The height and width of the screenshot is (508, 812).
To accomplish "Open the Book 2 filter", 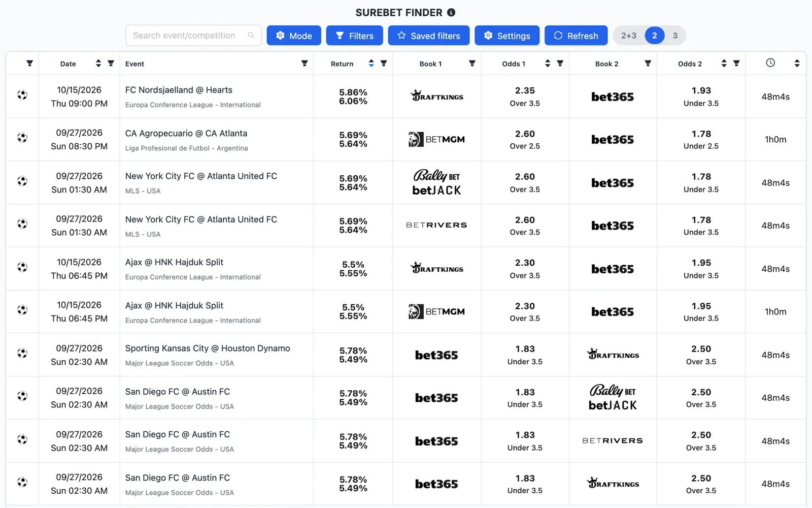I will (x=648, y=63).
